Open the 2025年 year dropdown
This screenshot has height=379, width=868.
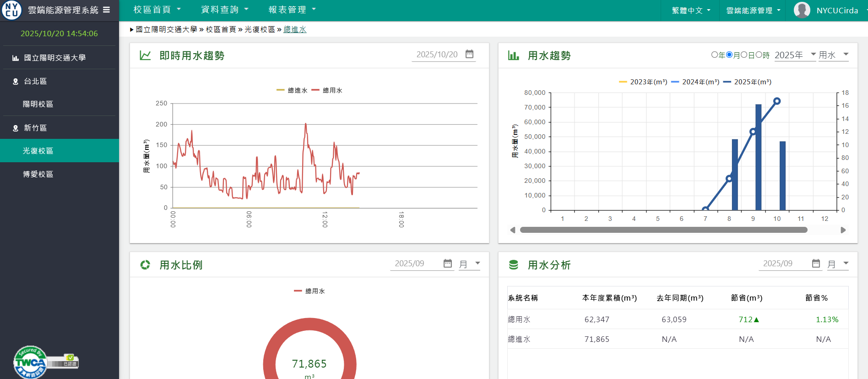point(795,55)
